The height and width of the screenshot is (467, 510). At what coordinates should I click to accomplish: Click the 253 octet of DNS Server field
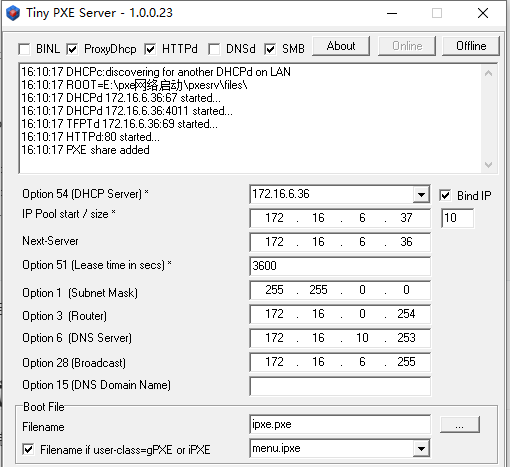[x=406, y=338]
